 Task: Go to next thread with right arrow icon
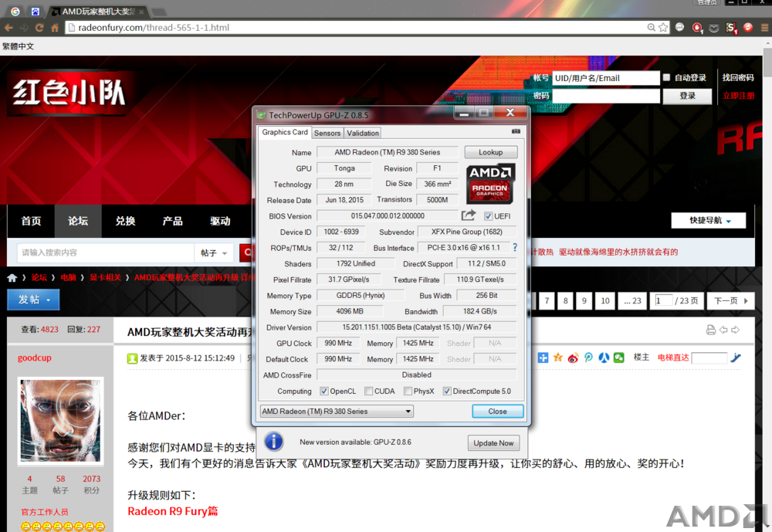click(x=735, y=330)
